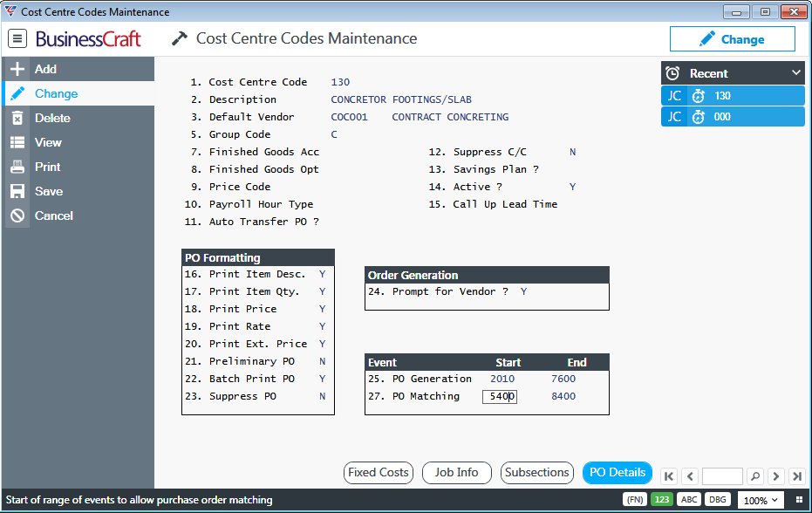Click the Change button at top right

tap(733, 39)
